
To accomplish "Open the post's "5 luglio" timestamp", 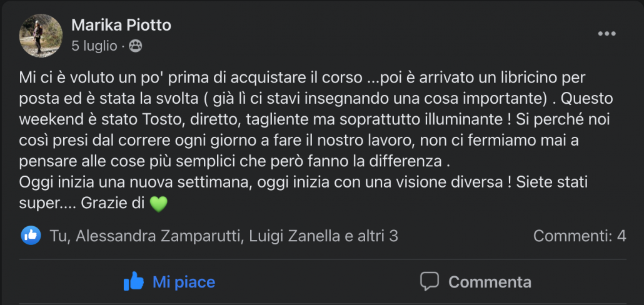I will point(94,46).
